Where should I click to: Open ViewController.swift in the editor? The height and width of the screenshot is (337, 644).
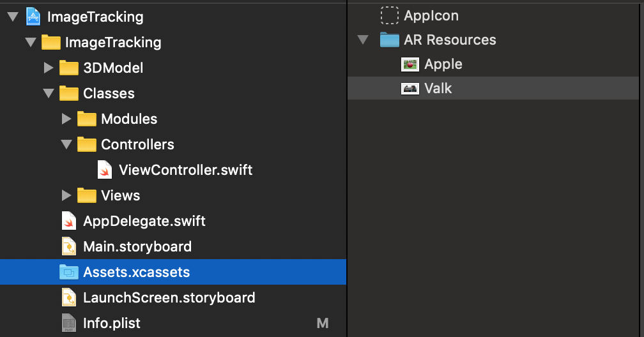pos(185,170)
